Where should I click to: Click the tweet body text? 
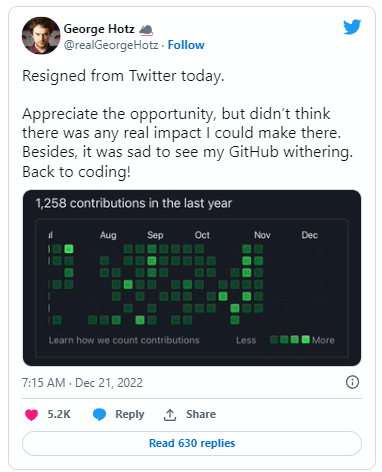[188, 124]
